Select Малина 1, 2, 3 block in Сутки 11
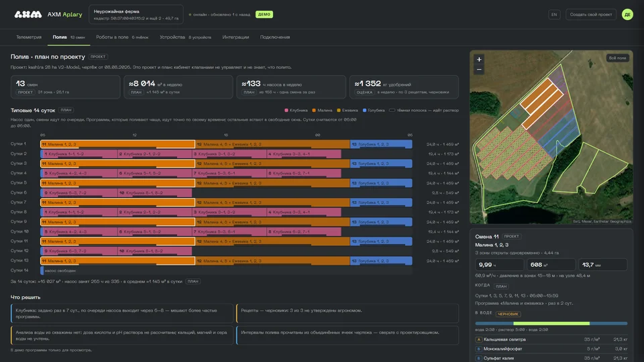644x362 pixels. (118, 241)
